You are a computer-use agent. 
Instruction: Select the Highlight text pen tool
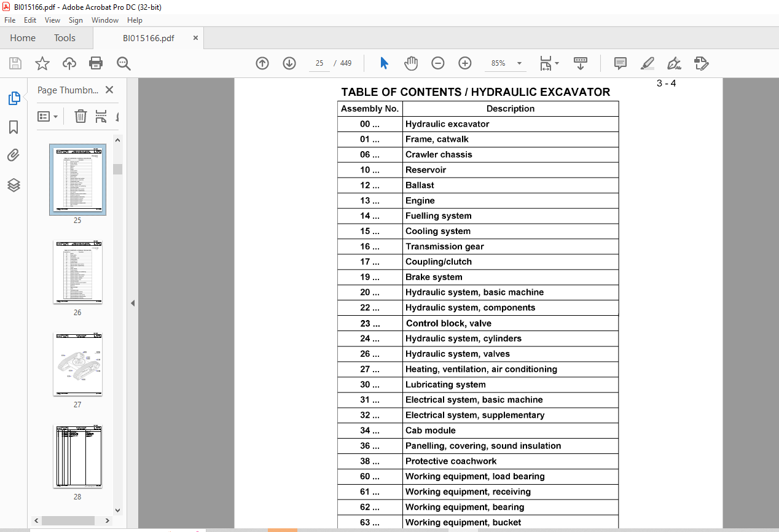[x=647, y=63]
